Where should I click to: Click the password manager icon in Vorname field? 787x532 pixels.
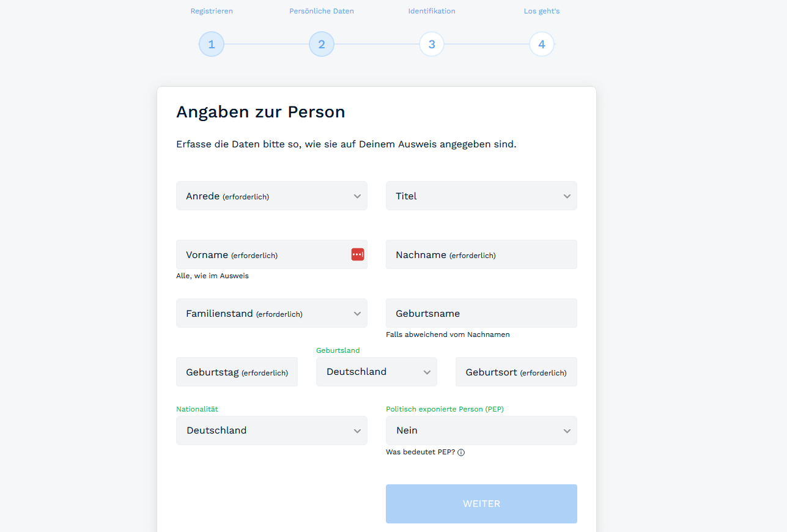pyautogui.click(x=358, y=254)
